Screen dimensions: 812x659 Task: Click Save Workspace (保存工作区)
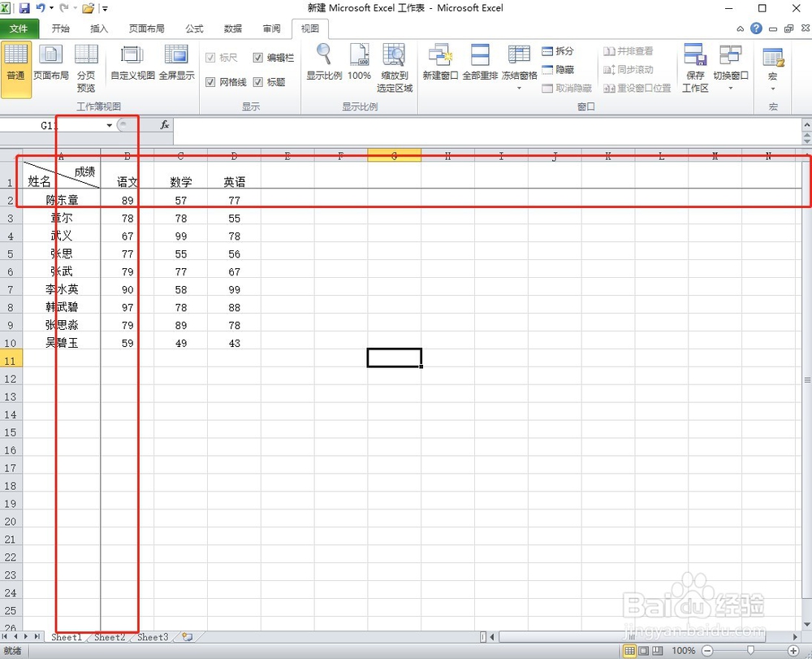[695, 69]
